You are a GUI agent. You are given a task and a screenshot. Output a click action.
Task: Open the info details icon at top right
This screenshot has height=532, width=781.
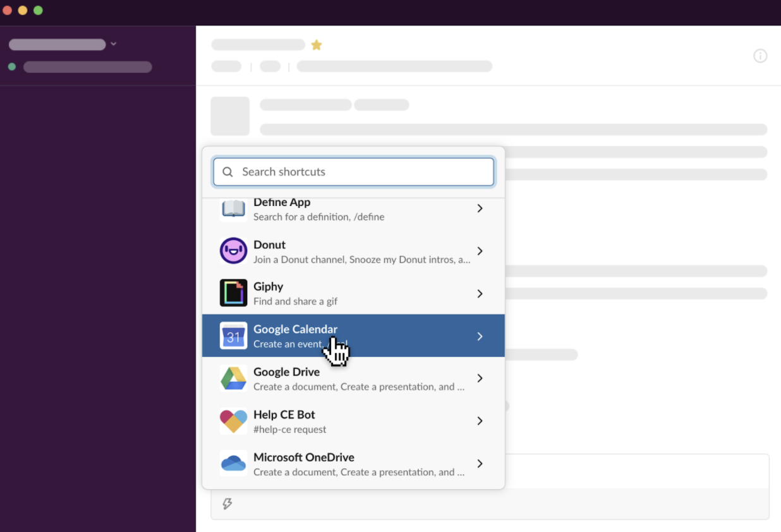point(760,56)
